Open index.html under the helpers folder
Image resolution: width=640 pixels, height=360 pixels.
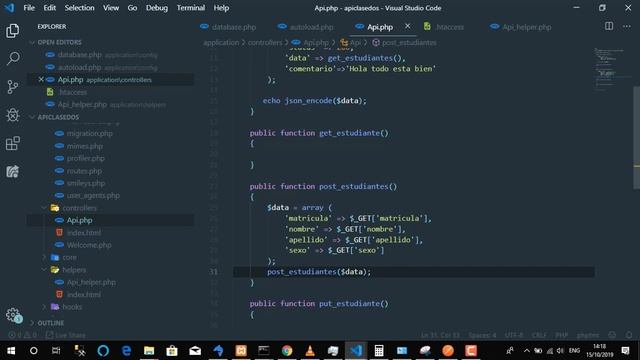(83, 294)
